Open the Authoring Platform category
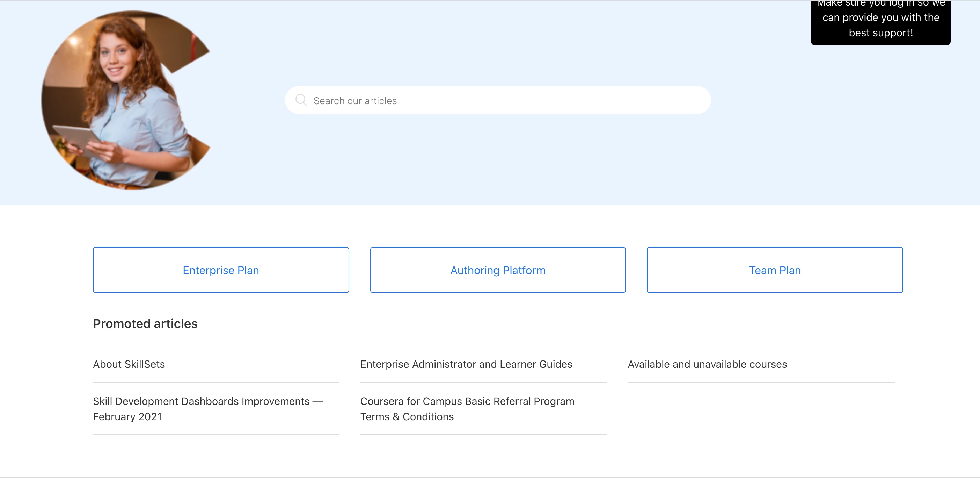 [498, 270]
